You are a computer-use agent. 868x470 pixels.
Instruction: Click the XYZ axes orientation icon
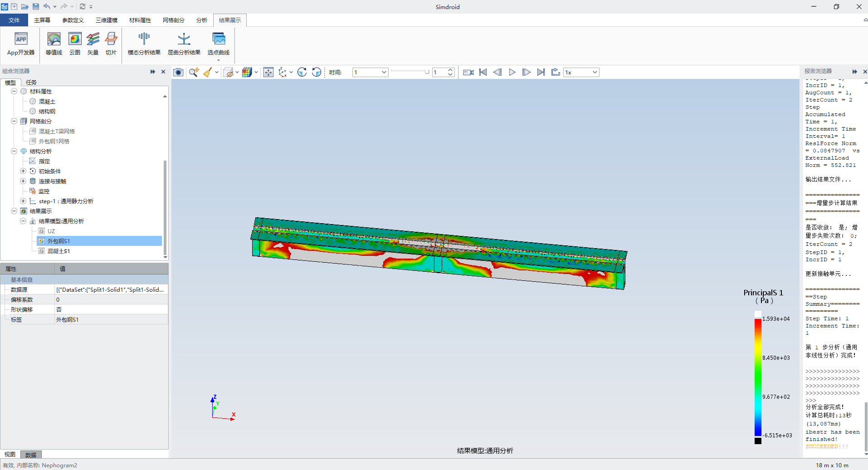click(283, 72)
